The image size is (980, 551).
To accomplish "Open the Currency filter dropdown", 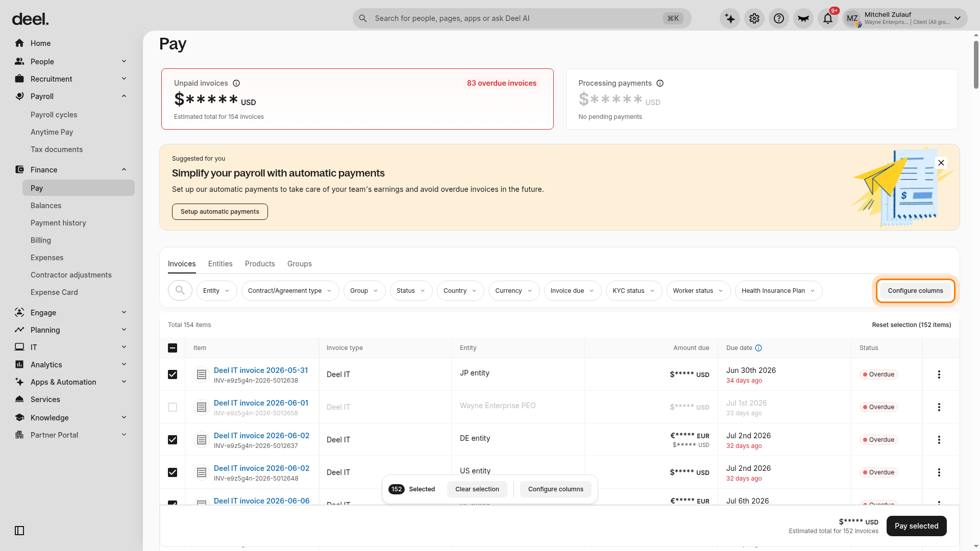I will [x=514, y=291].
